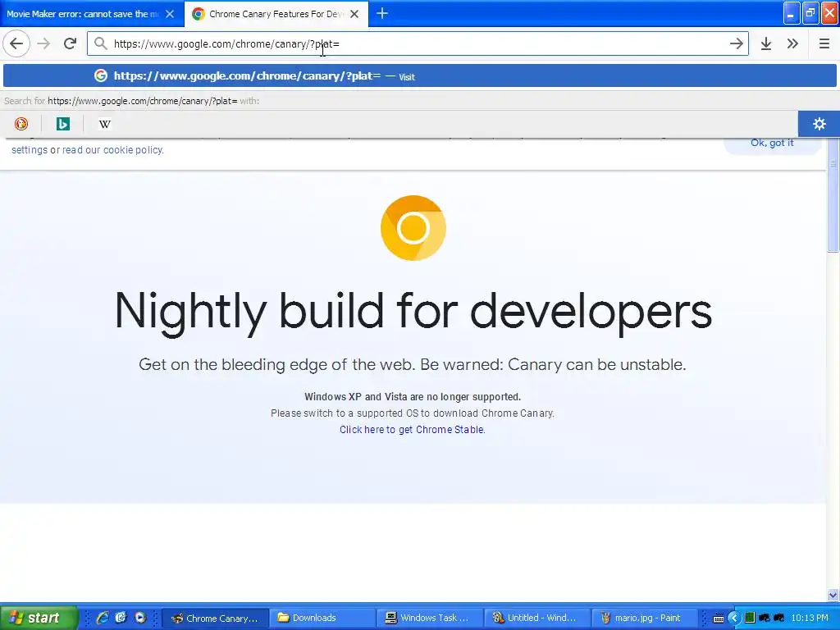Restore down the browser window
The width and height of the screenshot is (840, 630).
810,13
